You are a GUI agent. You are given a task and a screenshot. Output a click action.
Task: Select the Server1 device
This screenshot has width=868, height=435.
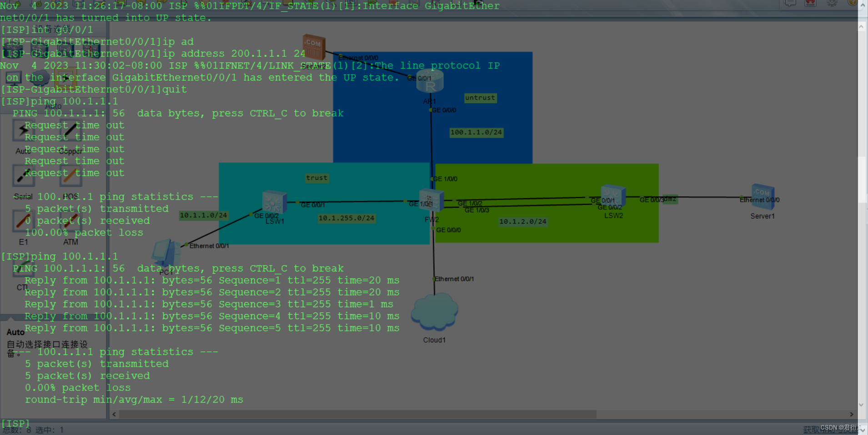763,196
